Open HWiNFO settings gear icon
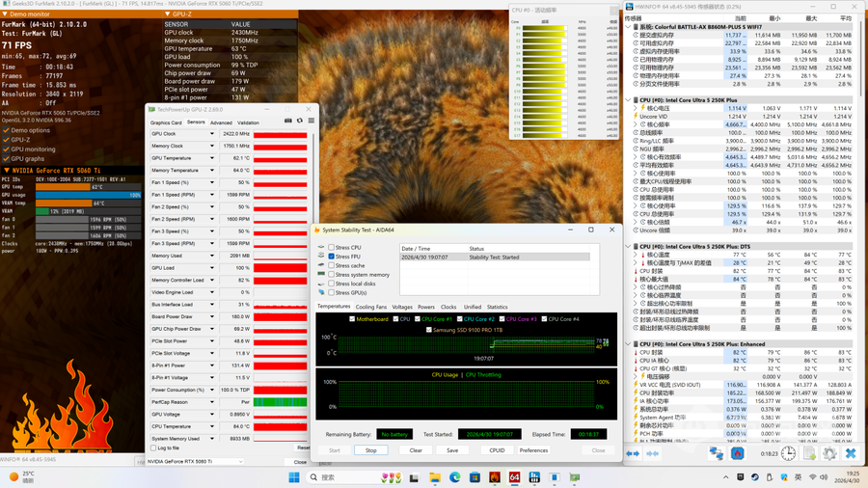868x488 pixels. pyautogui.click(x=829, y=453)
